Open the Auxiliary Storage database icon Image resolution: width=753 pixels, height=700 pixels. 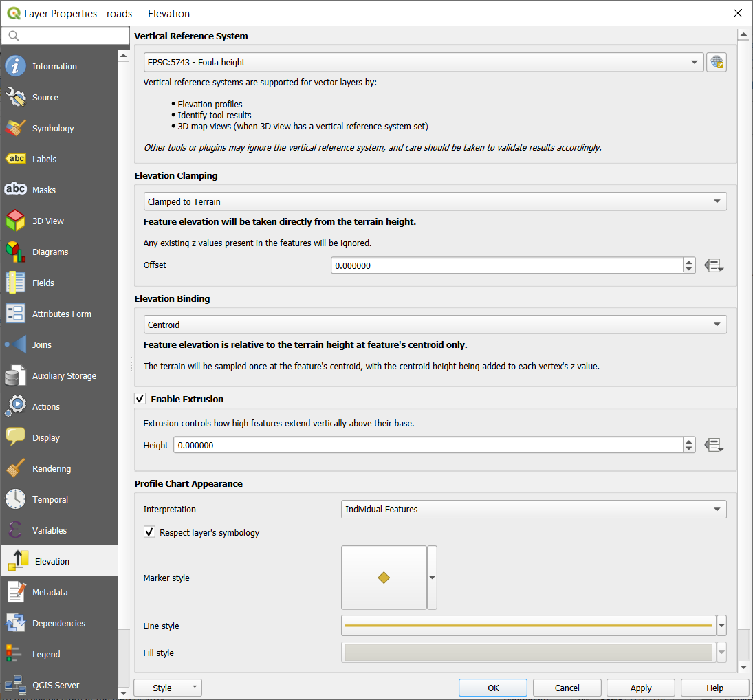point(15,375)
